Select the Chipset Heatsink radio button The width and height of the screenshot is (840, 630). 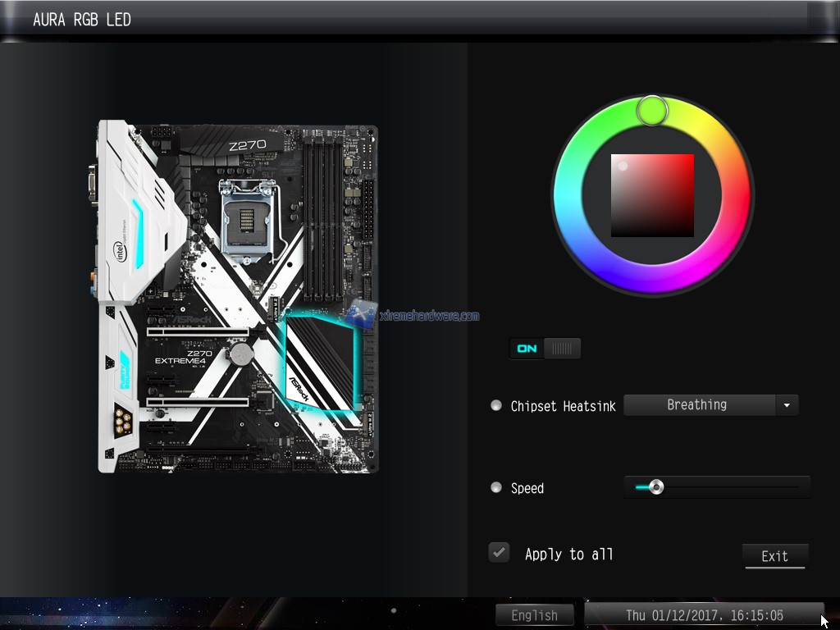click(496, 405)
